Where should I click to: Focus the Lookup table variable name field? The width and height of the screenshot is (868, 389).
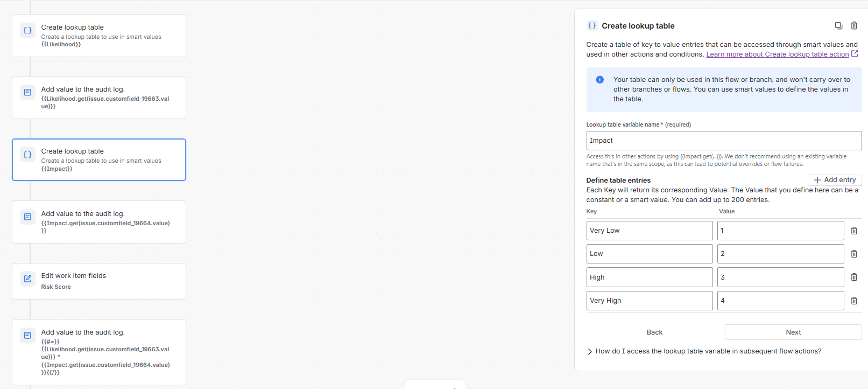point(724,141)
